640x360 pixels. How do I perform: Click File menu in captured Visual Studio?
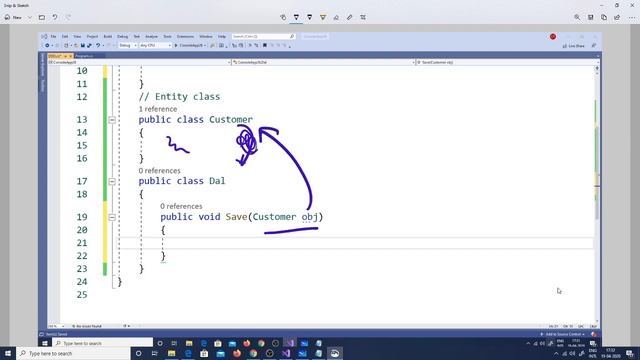(x=53, y=37)
